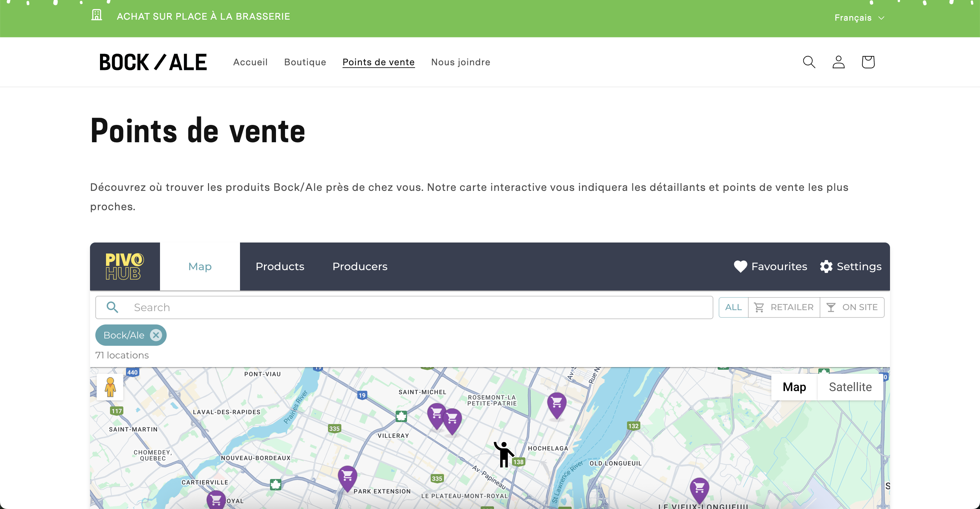Open the Nous joindre link
Viewport: 980px width, 509px height.
coord(460,62)
